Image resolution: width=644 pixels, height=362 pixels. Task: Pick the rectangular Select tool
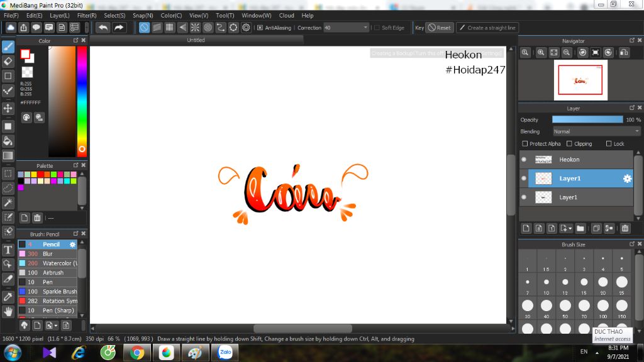[x=8, y=173]
